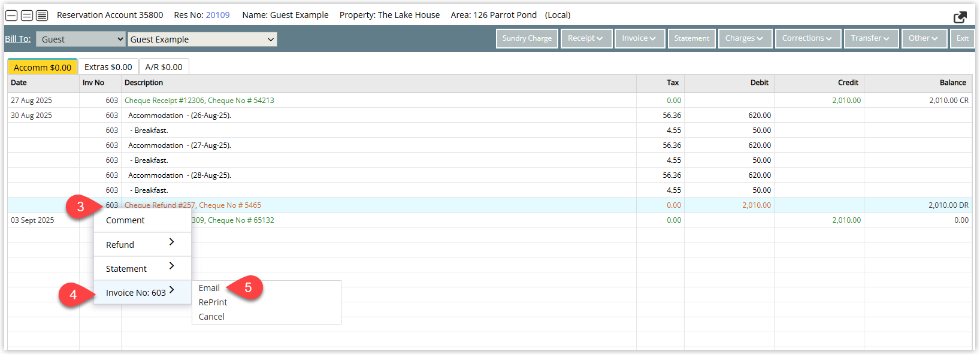
Task: Expand the Charges dropdown button
Action: (x=745, y=38)
